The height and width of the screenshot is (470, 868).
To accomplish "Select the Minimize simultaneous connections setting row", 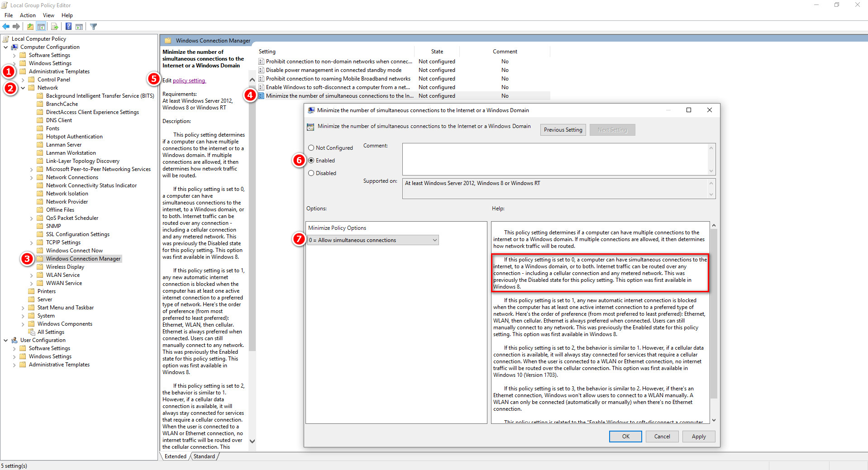I will (x=404, y=96).
